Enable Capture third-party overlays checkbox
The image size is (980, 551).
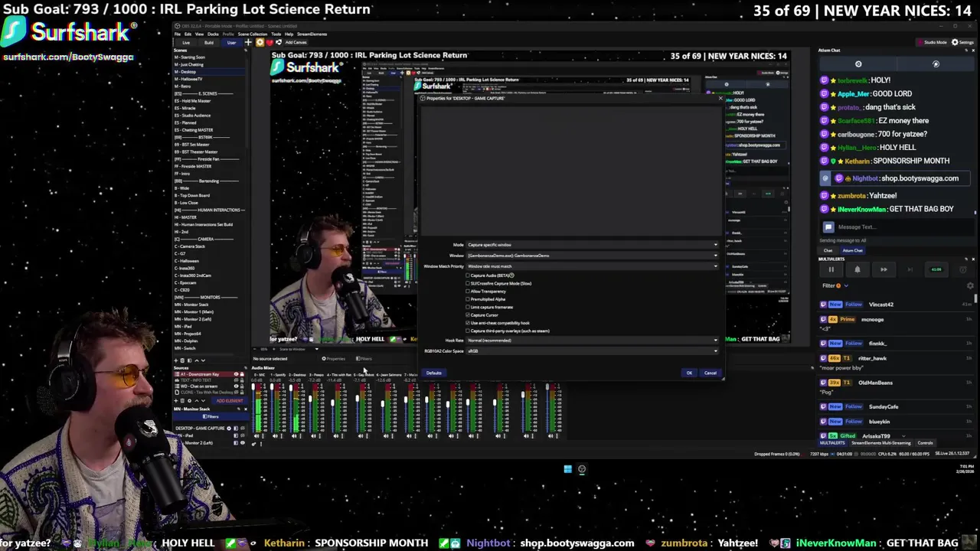pyautogui.click(x=468, y=331)
